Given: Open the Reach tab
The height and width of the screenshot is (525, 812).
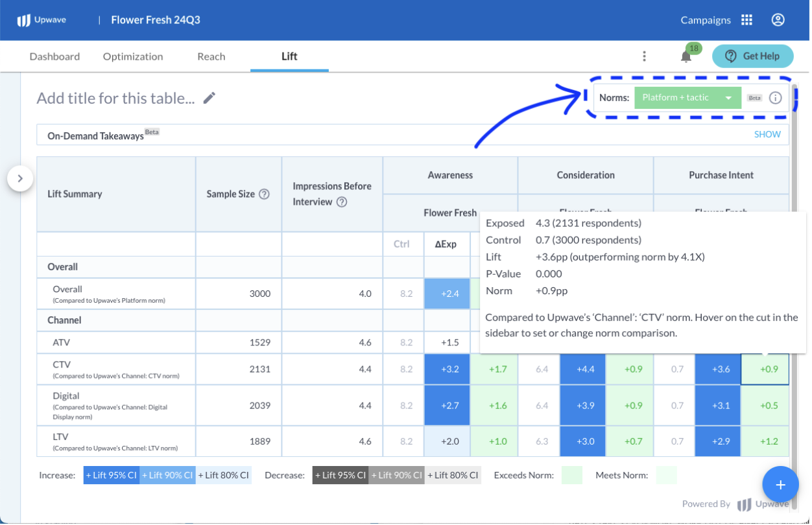Looking at the screenshot, I should 211,56.
